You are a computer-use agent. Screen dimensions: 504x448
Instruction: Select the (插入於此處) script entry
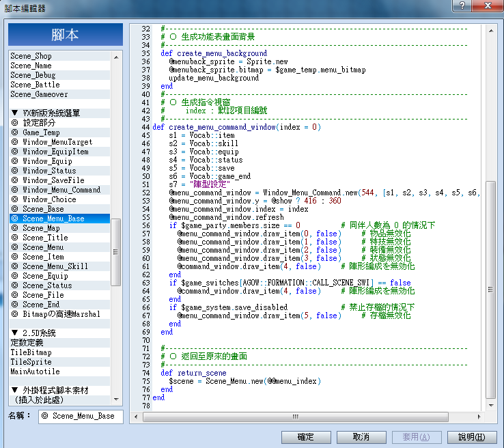click(x=60, y=400)
